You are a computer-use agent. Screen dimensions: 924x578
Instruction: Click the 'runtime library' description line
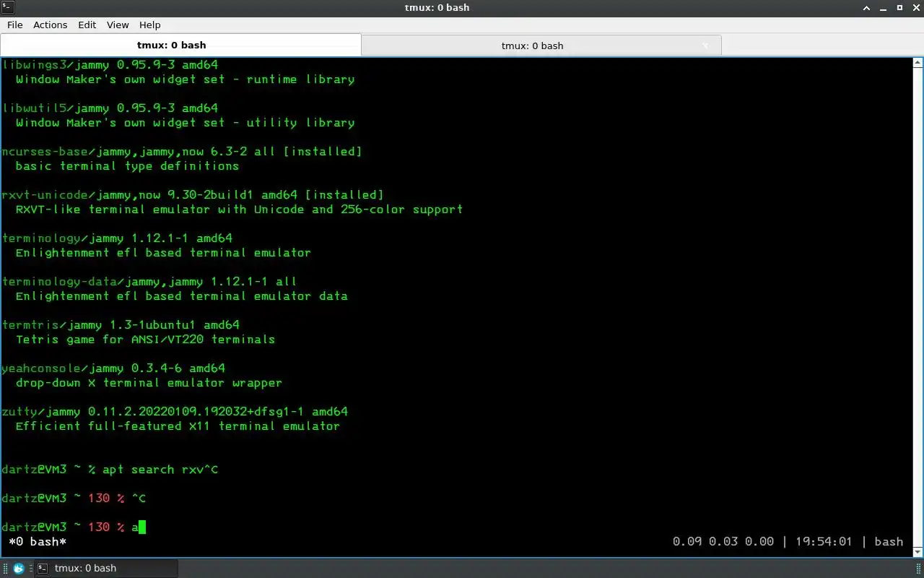click(186, 79)
